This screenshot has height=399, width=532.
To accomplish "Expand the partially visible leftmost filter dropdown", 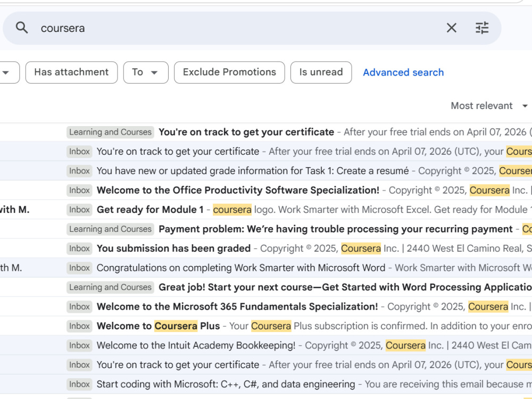I will [10, 72].
